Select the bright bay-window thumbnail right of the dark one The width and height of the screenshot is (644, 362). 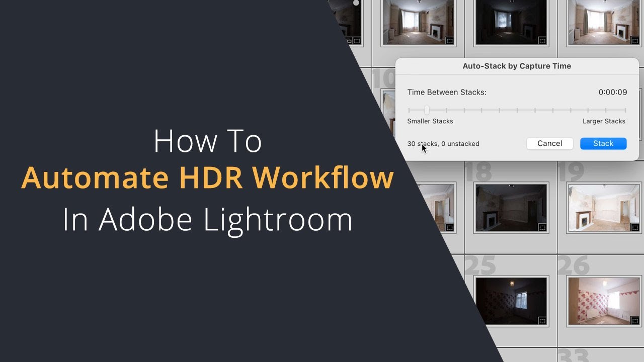pyautogui.click(x=604, y=22)
